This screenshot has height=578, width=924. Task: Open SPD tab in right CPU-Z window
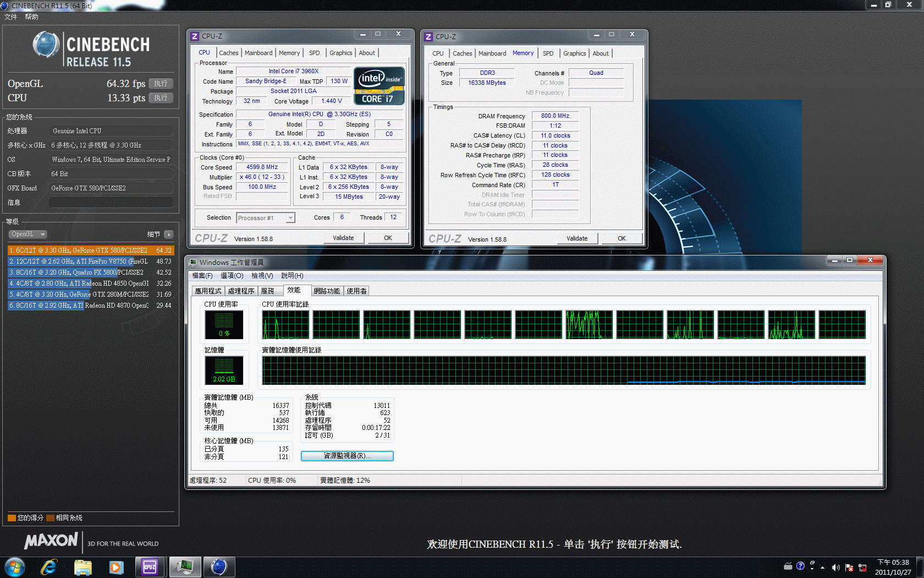coord(548,53)
